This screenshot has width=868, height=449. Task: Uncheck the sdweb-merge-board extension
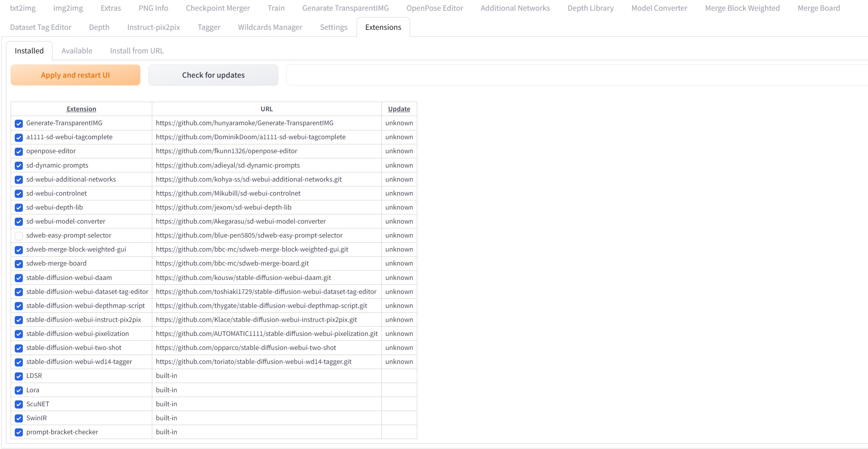19,264
